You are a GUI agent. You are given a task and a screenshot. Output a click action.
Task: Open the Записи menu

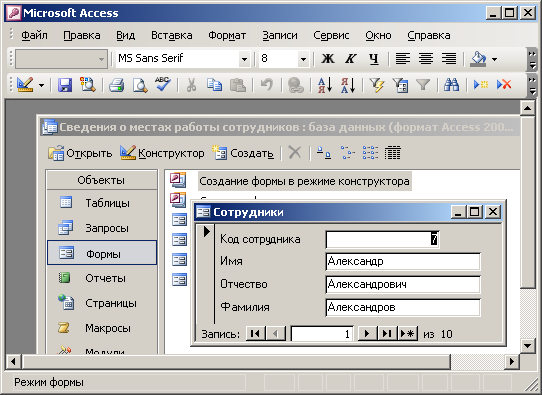(x=280, y=35)
